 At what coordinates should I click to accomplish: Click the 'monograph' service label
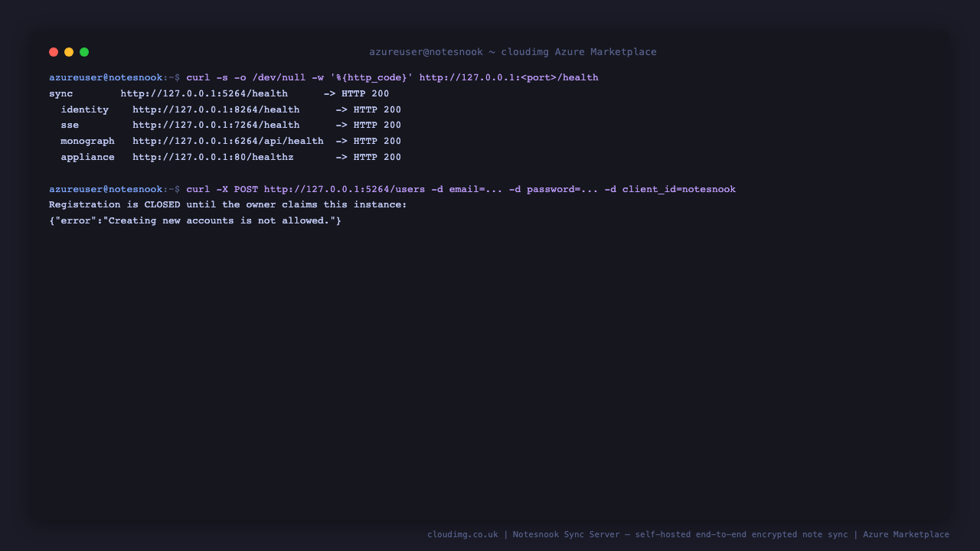(88, 142)
